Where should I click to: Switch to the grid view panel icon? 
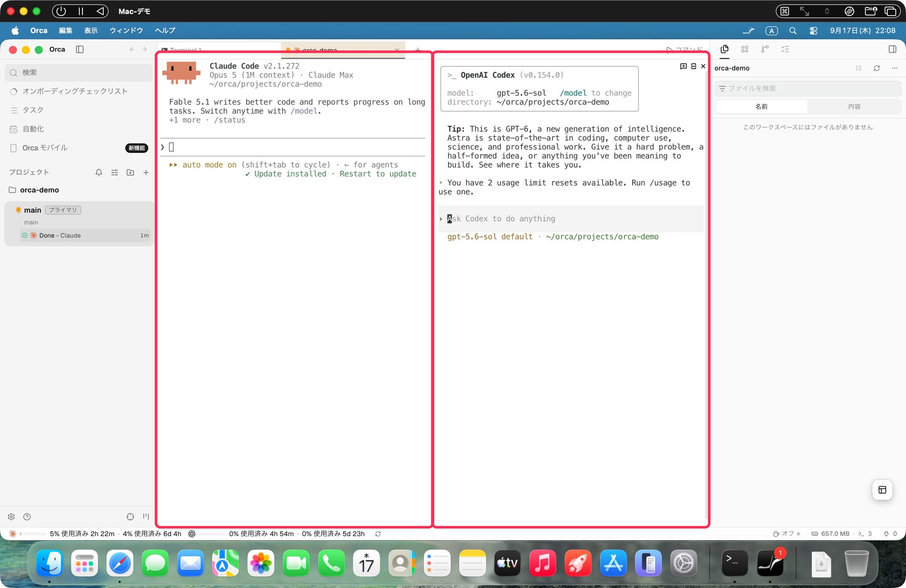(x=745, y=49)
